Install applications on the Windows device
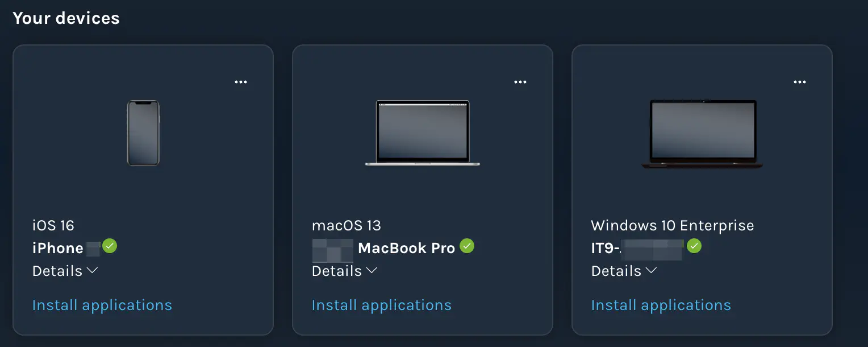 point(661,305)
